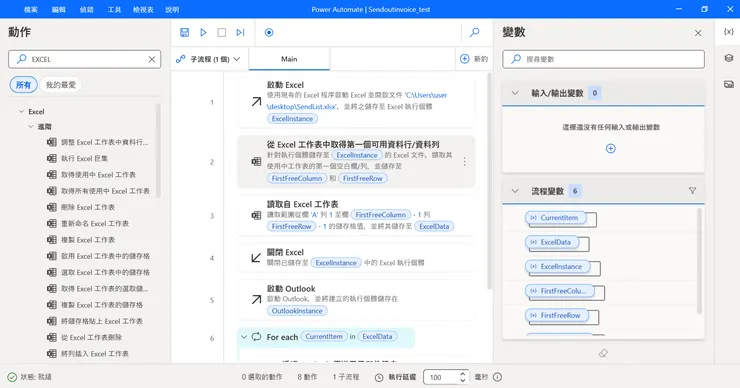
Task: Select the 我的最愛 filter pill
Action: click(61, 85)
